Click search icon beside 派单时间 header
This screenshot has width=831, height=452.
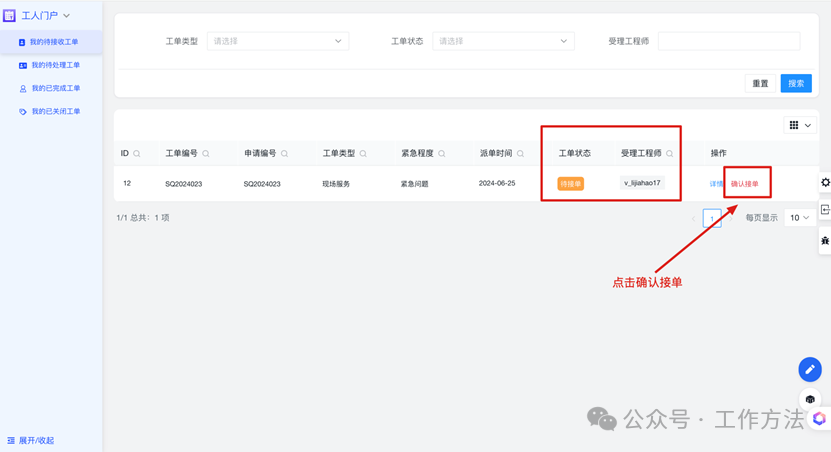[x=520, y=154]
